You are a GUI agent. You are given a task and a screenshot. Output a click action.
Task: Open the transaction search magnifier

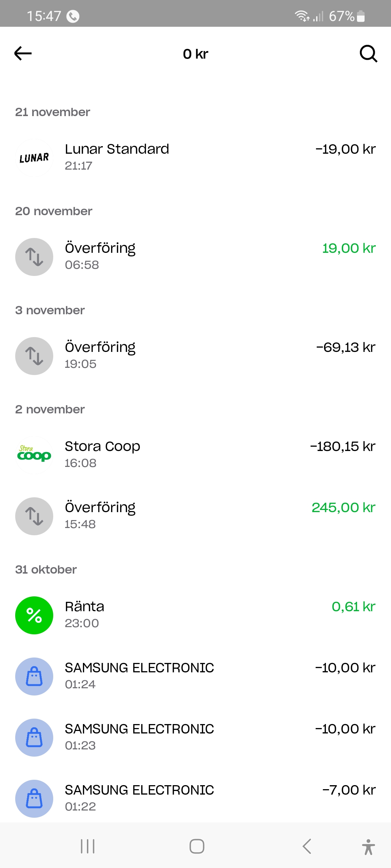(368, 54)
